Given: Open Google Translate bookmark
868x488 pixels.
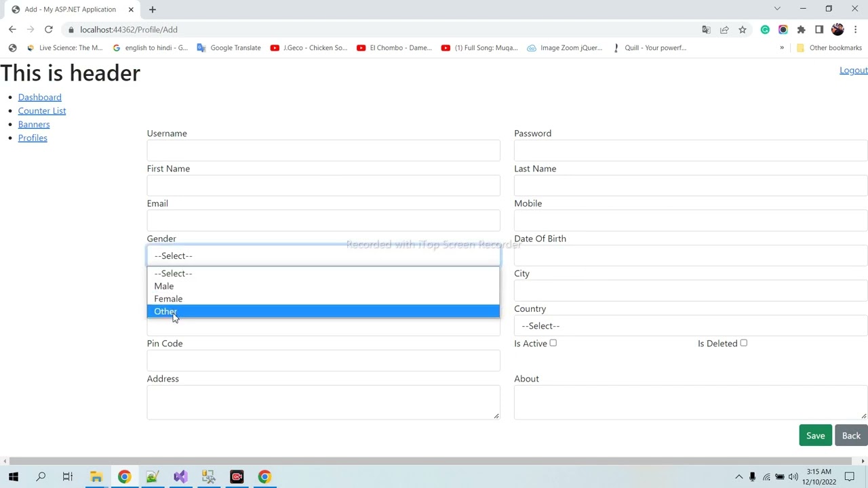Looking at the screenshot, I should (229, 48).
